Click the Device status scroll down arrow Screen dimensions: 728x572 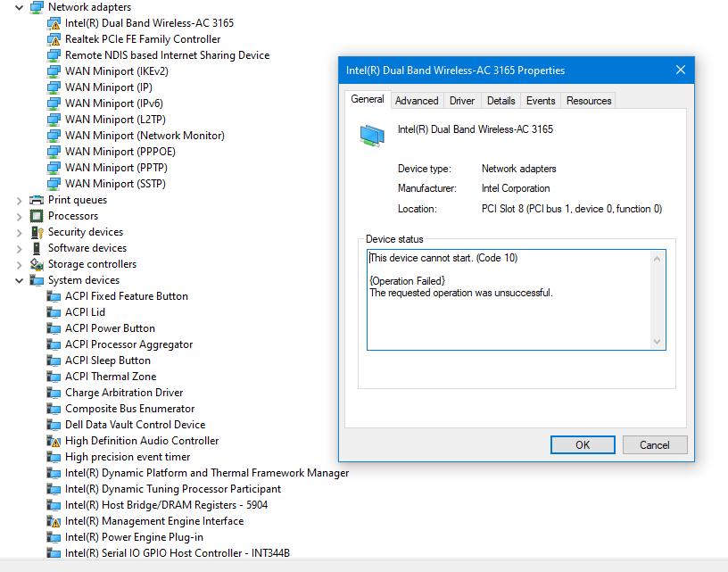[657, 342]
